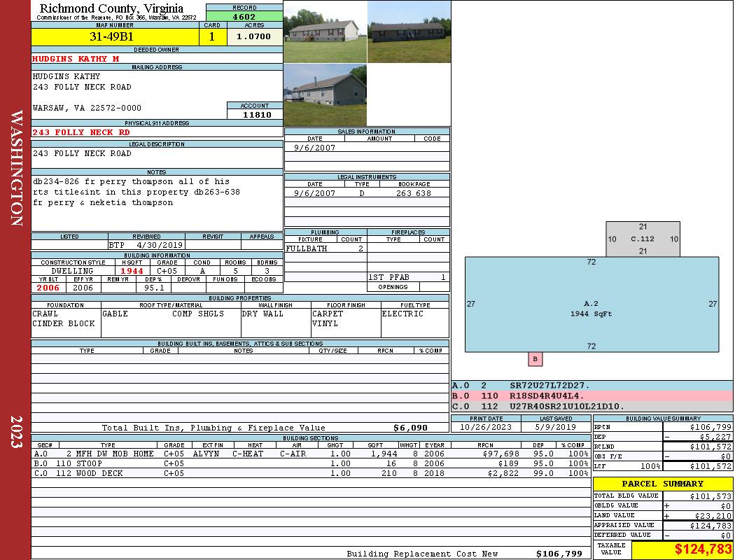Click the legal instrument book page 263 638
This screenshot has width=735, height=560.
[x=414, y=193]
